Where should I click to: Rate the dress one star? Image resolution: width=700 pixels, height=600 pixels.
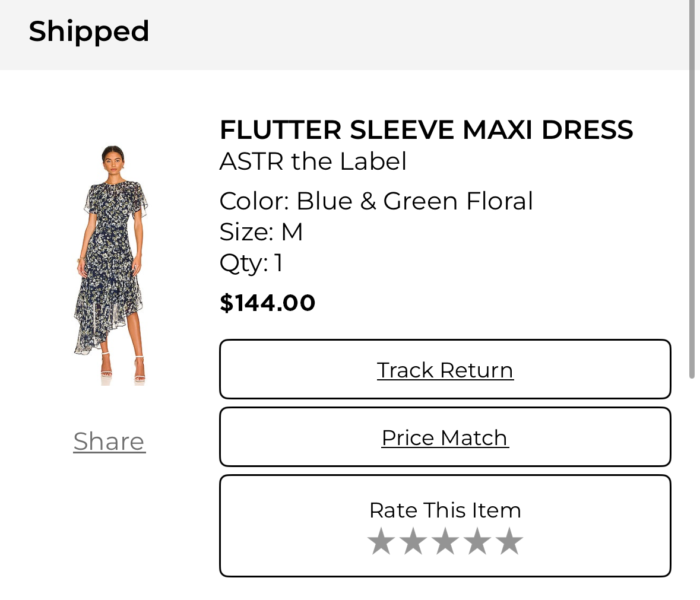tap(381, 542)
